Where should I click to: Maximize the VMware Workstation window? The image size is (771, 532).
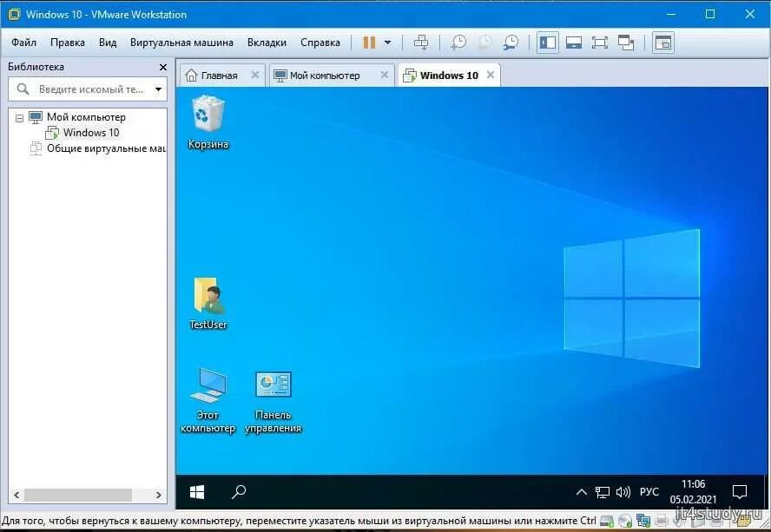point(710,14)
